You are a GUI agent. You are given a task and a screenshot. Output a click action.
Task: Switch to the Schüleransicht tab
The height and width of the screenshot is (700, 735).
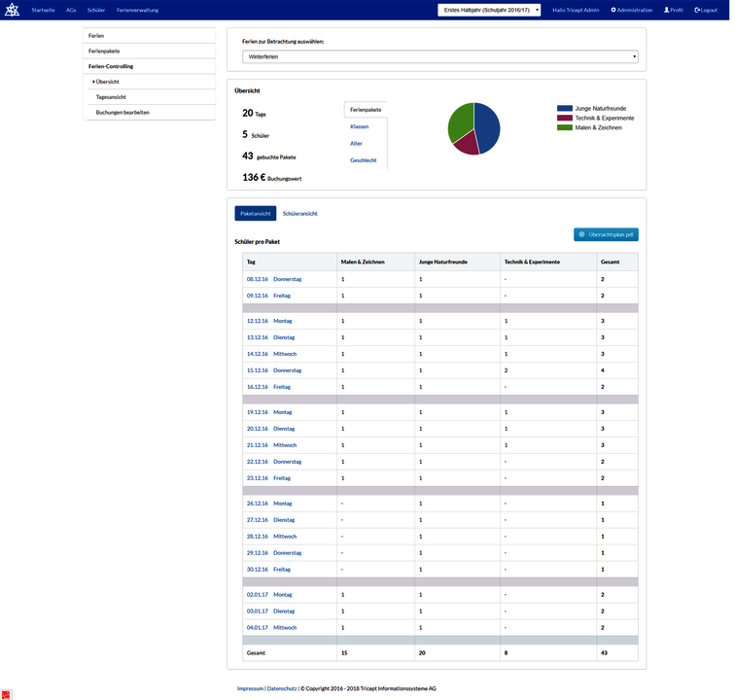point(298,213)
